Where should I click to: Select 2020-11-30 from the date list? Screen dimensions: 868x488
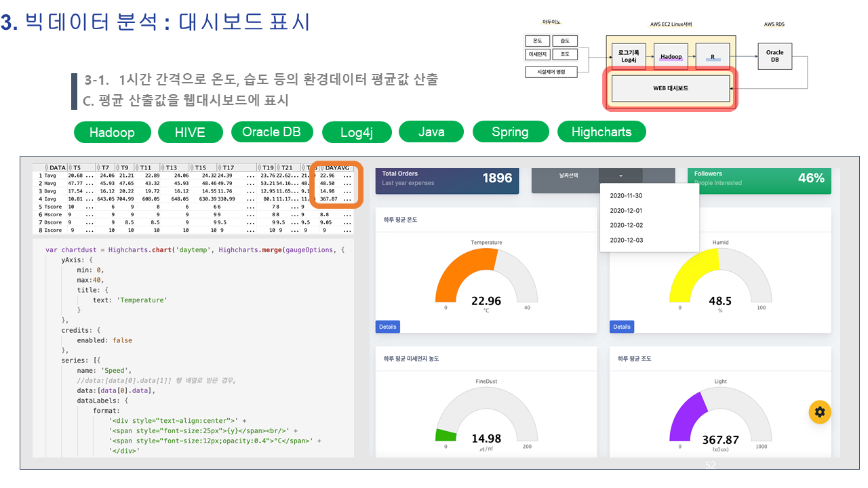pyautogui.click(x=626, y=196)
